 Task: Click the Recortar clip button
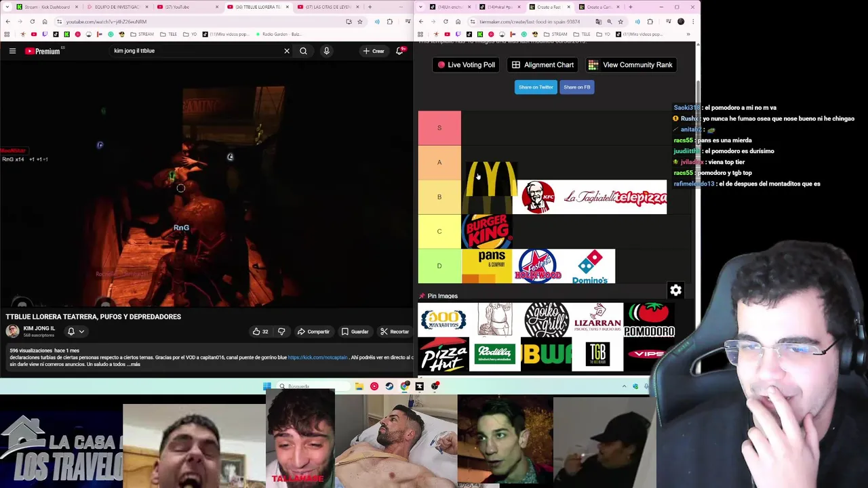[395, 331]
